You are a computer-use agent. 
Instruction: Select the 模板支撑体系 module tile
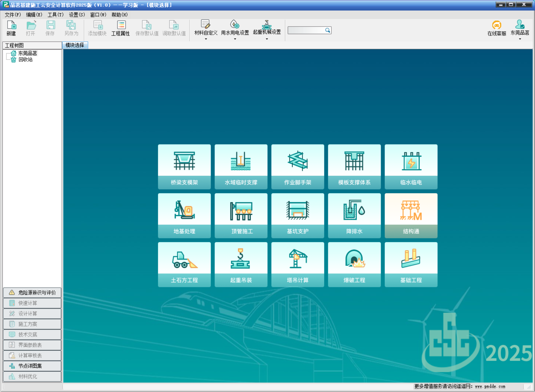(354, 167)
